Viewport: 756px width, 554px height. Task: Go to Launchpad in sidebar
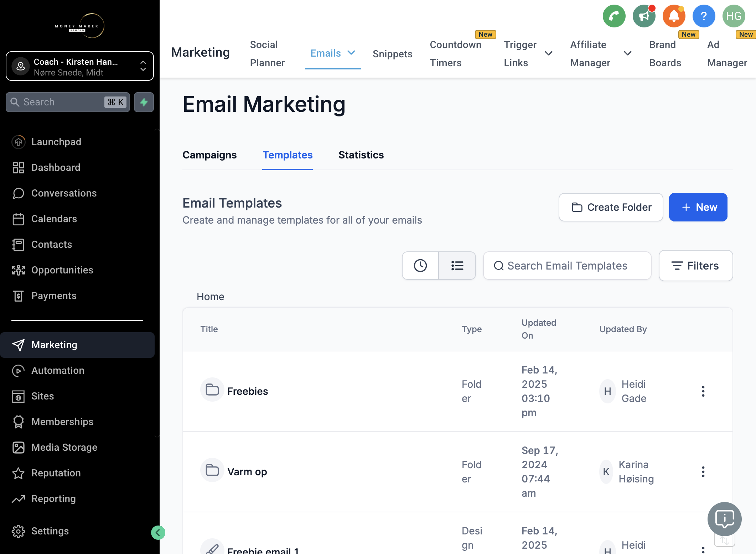77,142
